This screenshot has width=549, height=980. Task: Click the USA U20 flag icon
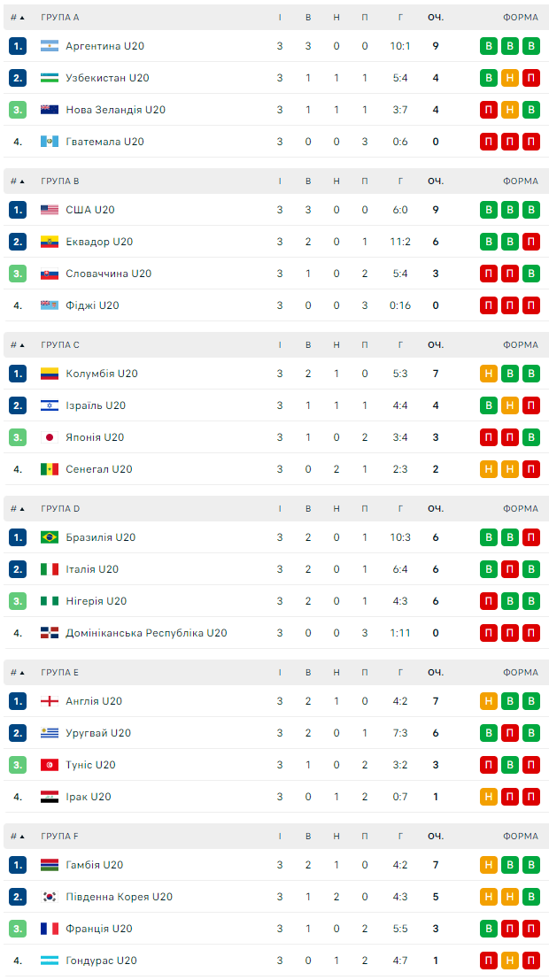pos(50,210)
